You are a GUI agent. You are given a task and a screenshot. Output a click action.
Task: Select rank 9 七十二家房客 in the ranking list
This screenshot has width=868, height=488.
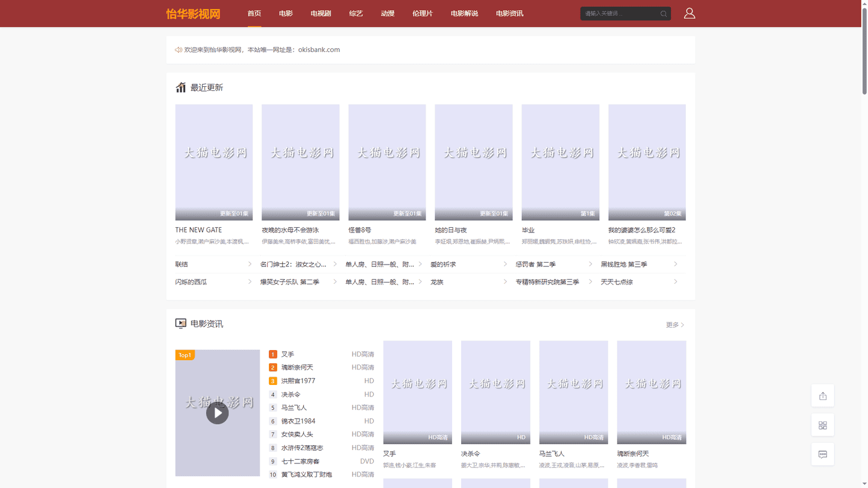point(321,461)
